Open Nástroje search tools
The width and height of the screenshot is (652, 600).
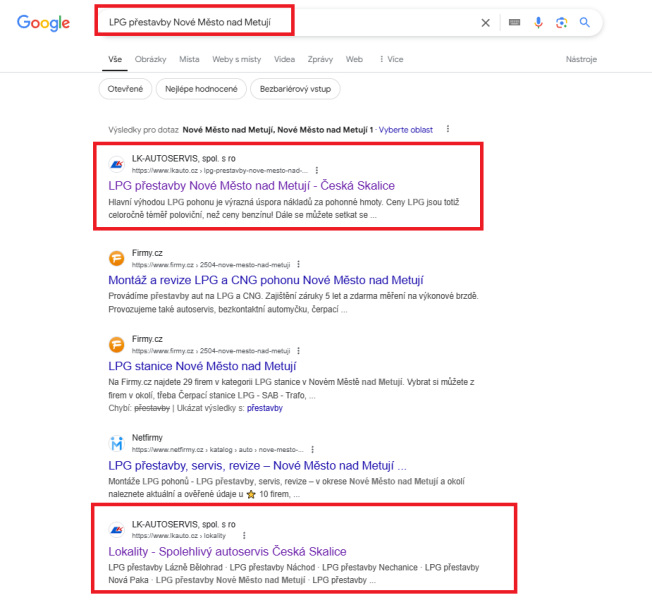click(581, 59)
